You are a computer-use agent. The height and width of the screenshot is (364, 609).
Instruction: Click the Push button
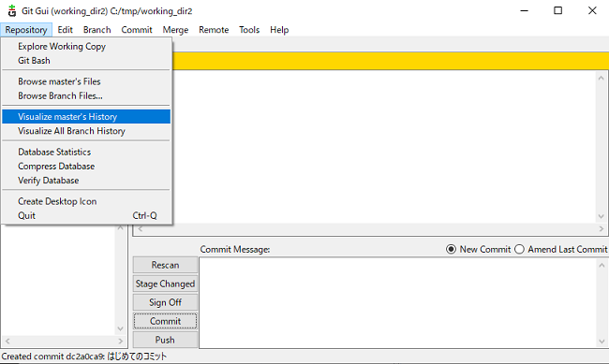click(x=165, y=340)
